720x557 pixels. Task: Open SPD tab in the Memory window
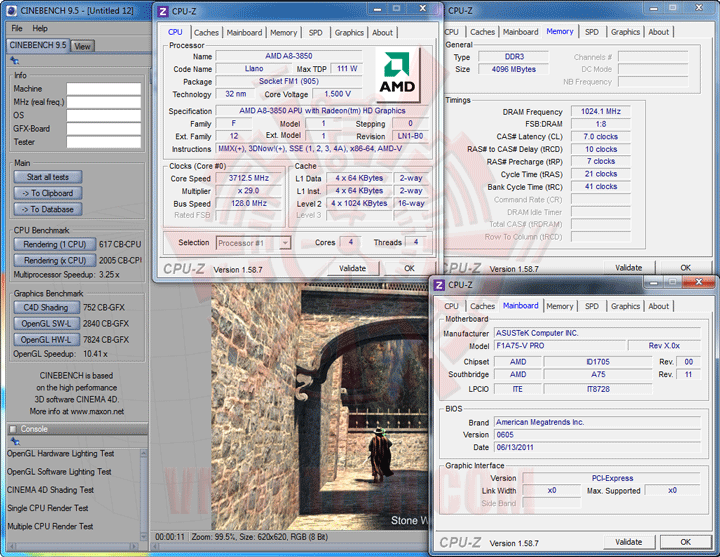pyautogui.click(x=592, y=32)
